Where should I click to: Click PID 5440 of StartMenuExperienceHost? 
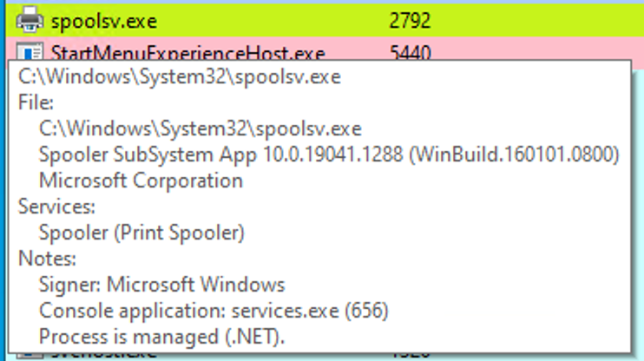[x=411, y=53]
